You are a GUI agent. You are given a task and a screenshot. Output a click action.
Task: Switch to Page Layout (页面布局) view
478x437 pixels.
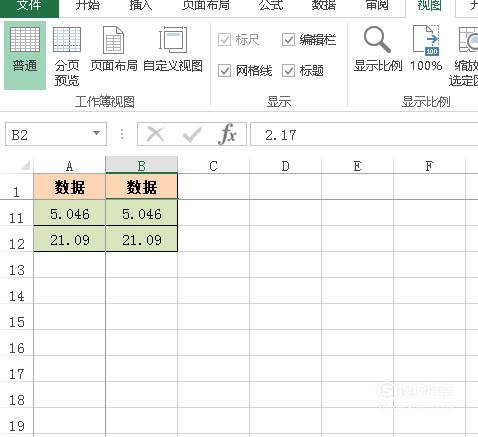(x=114, y=49)
